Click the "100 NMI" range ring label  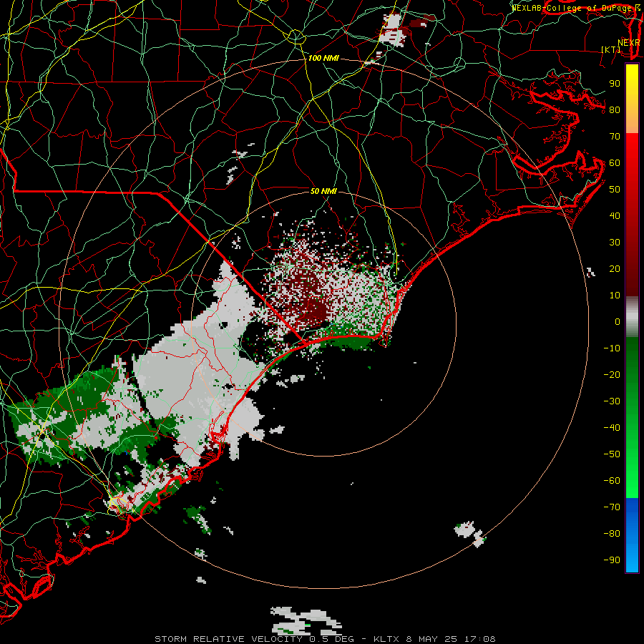click(323, 59)
